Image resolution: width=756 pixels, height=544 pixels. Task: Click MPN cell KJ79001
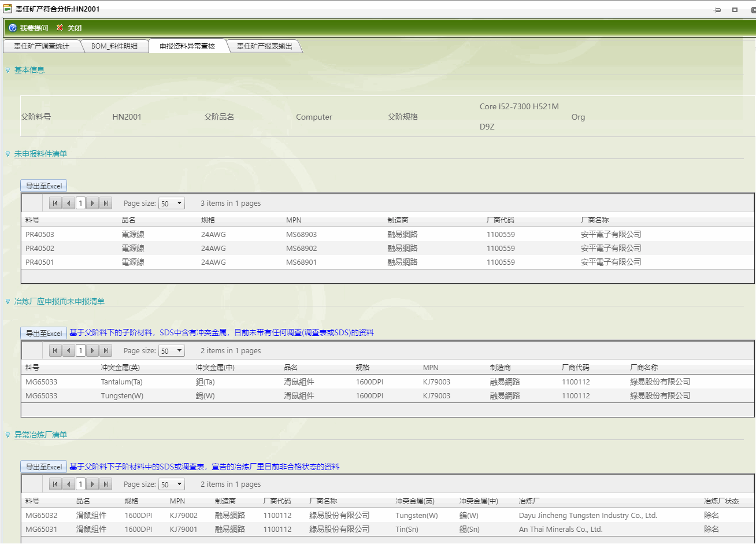point(183,530)
